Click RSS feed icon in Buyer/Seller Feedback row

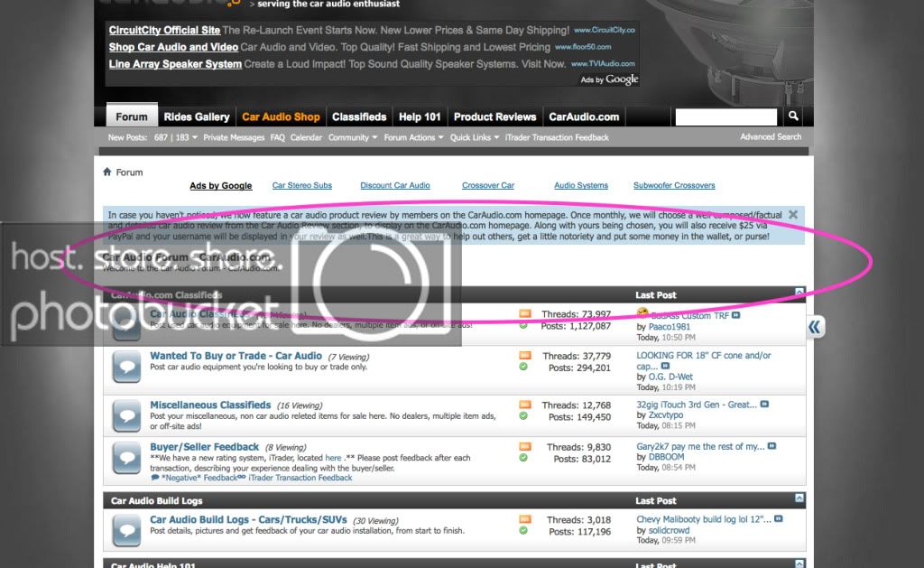tap(524, 446)
